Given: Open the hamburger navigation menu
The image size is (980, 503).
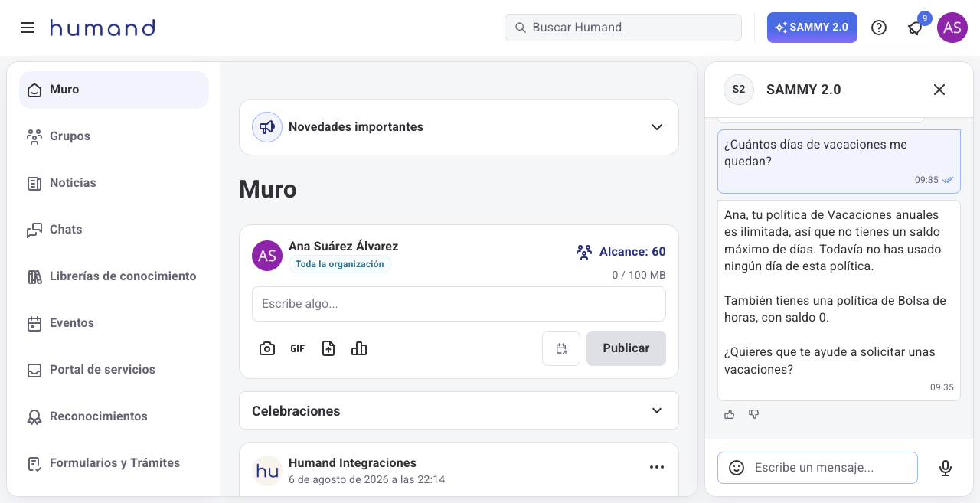Looking at the screenshot, I should click(x=28, y=28).
